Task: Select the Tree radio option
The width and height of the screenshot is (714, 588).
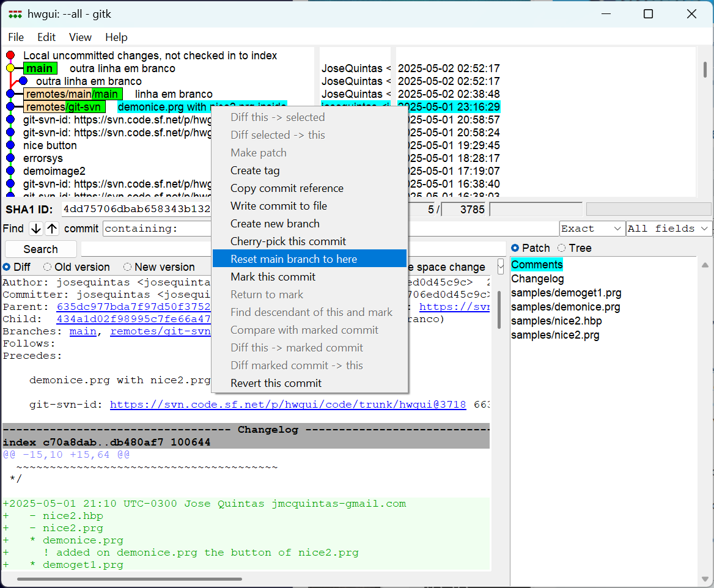Action: [561, 248]
